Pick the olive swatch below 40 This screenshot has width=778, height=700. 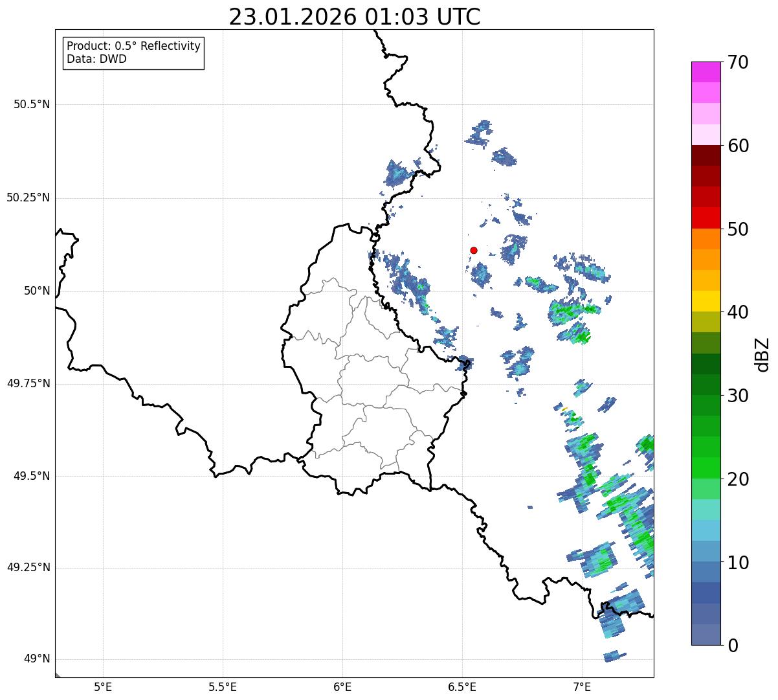(x=706, y=322)
